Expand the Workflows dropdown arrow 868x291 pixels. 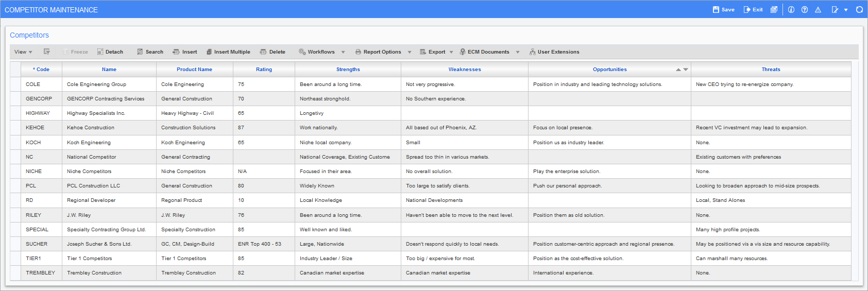(343, 52)
